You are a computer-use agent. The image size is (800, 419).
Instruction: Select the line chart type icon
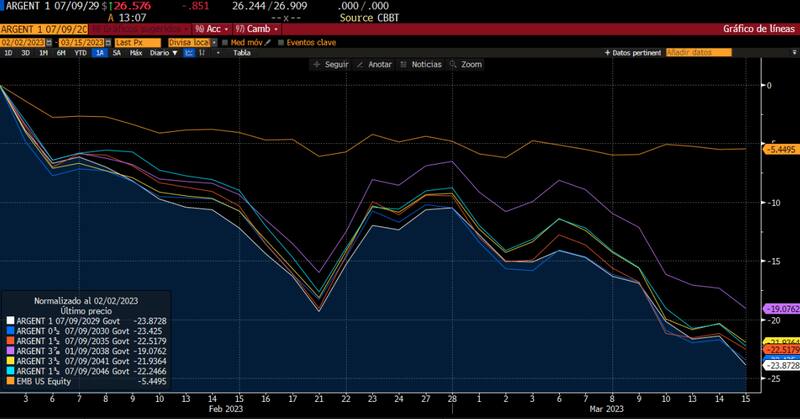tap(188, 53)
